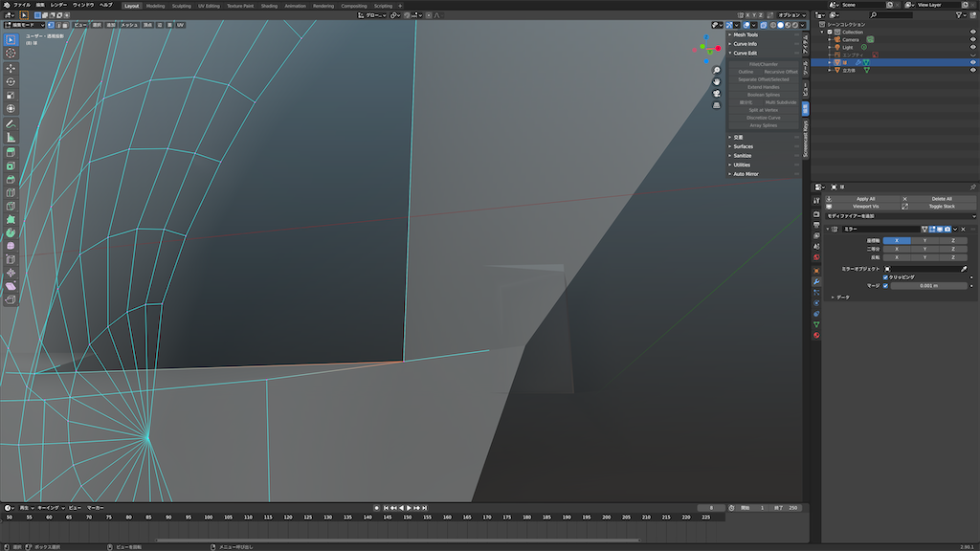Switch to the Sculpting workspace tab
The width and height of the screenshot is (980, 551).
click(181, 6)
